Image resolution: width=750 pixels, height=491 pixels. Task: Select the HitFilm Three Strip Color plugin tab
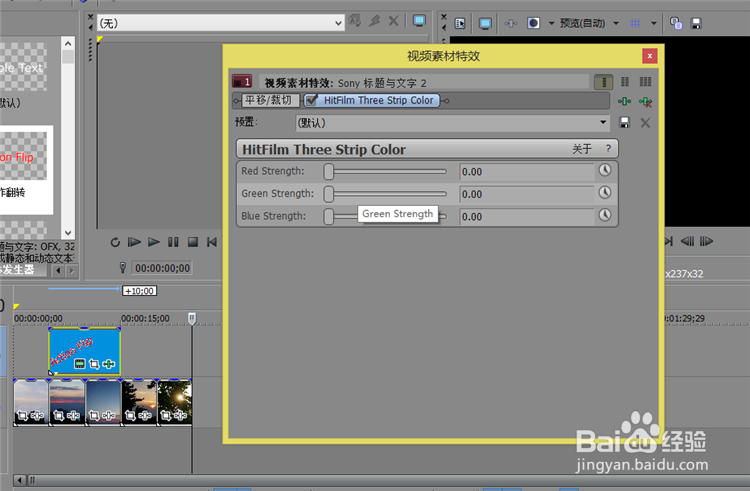click(378, 100)
